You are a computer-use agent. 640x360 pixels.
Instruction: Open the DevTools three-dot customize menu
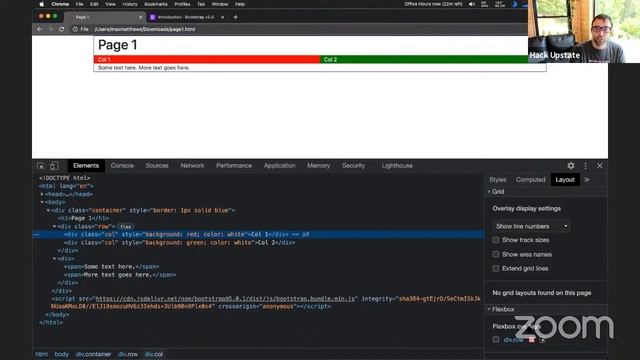[x=585, y=166]
